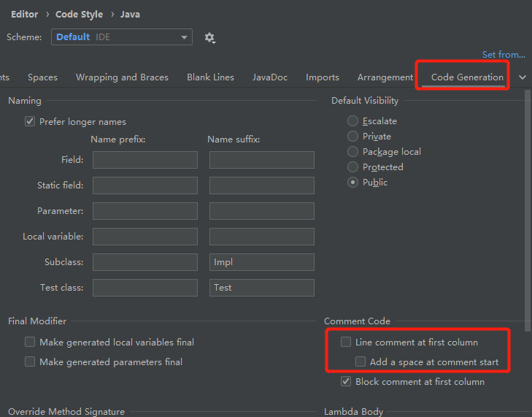Click the Code Style breadcrumb

80,15
